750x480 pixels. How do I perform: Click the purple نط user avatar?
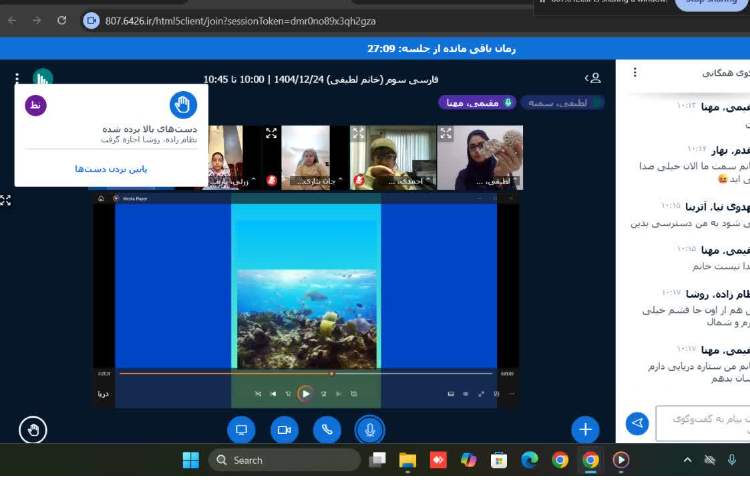click(36, 105)
